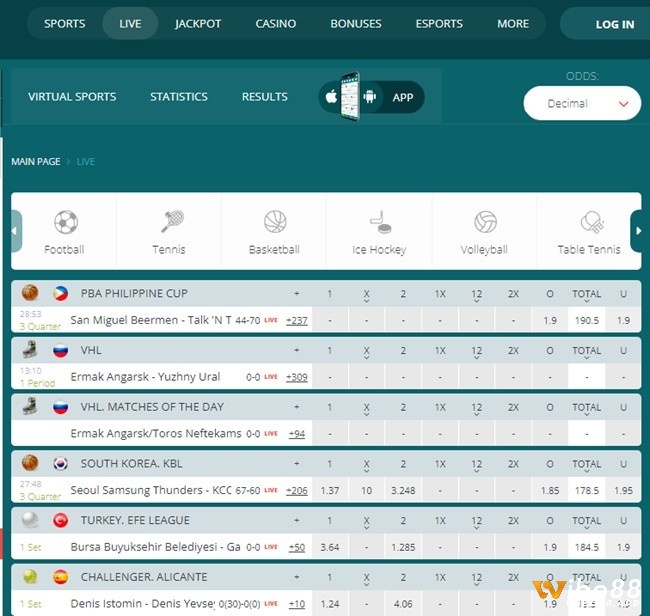Click Russian flag for VHL Matches of the Day

61,407
